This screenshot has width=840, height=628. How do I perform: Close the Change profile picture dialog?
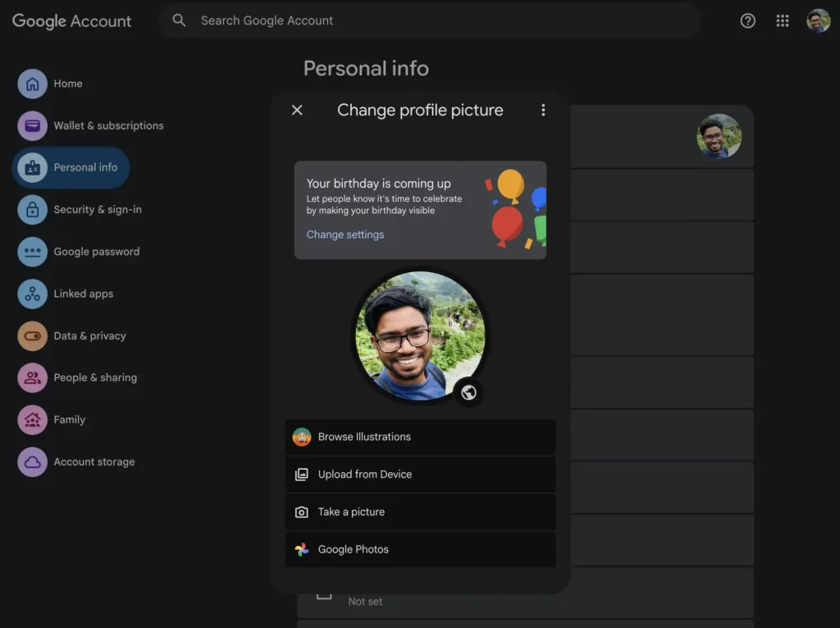pyautogui.click(x=297, y=111)
